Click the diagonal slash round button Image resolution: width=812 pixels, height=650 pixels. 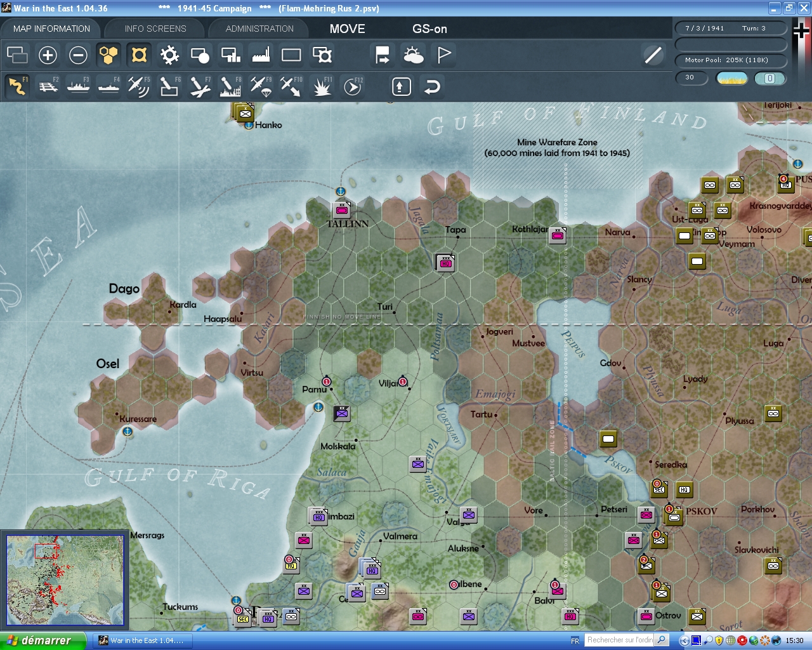pyautogui.click(x=653, y=55)
